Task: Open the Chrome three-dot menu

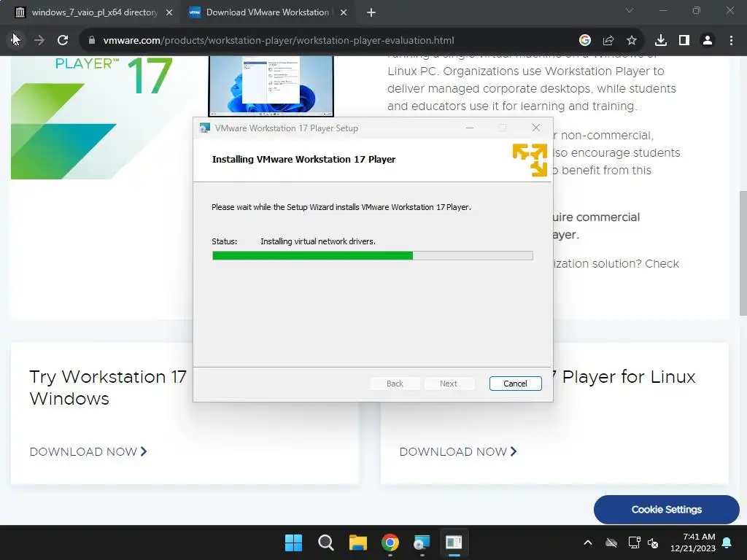Action: pos(731,40)
